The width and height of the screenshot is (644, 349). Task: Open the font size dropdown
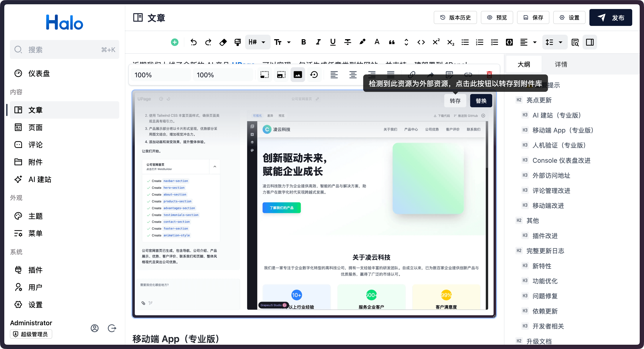[282, 42]
